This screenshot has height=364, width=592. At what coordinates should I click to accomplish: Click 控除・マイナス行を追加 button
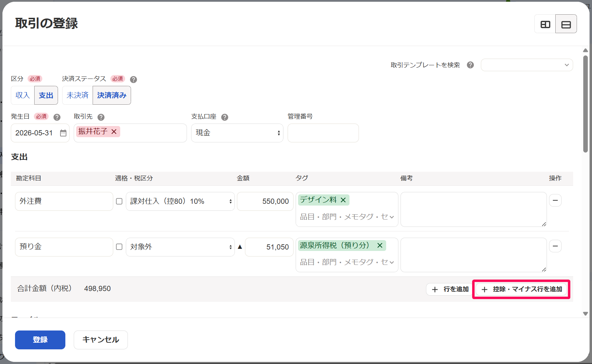tap(521, 289)
